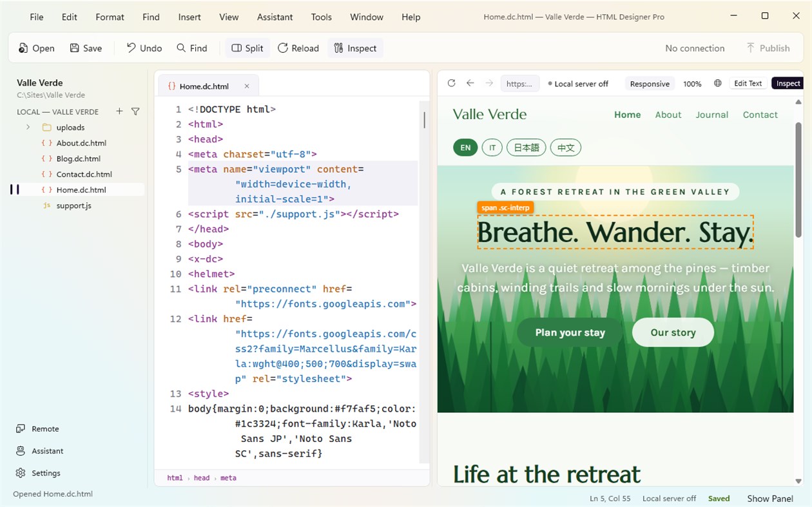Reload the preview using the toolbar Reload
Viewport: 812px width, 507px height.
[298, 48]
